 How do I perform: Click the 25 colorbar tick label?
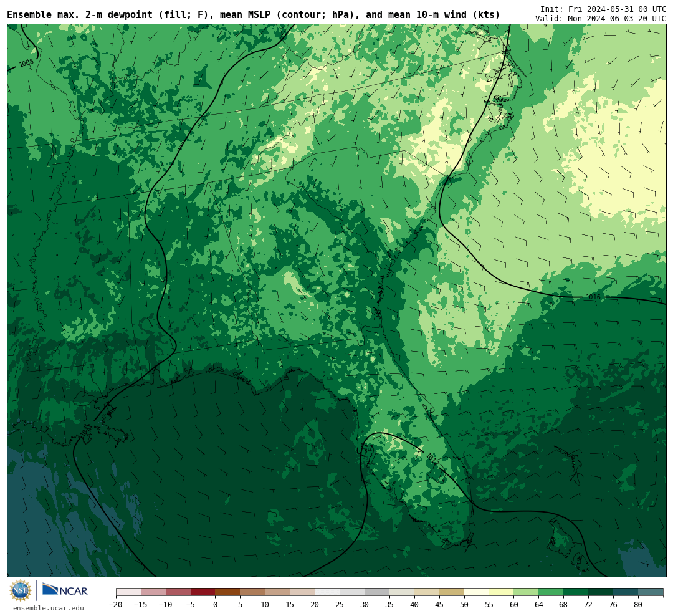[x=340, y=605]
